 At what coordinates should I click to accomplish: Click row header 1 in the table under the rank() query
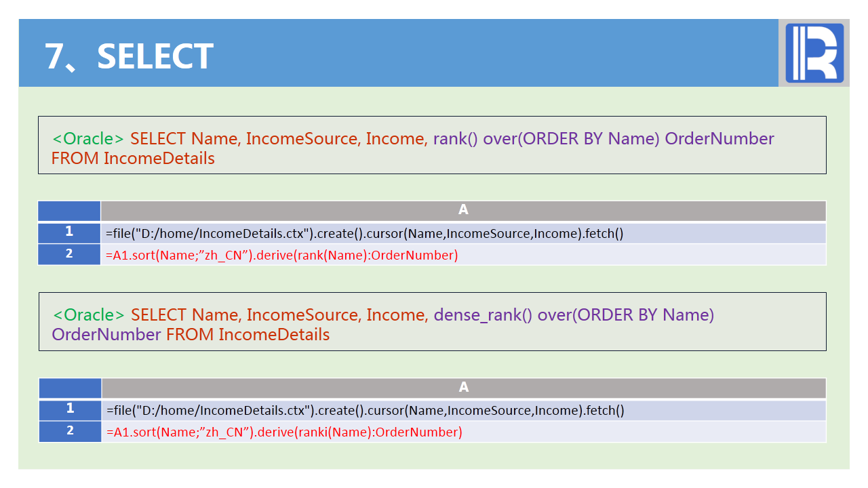tap(69, 233)
